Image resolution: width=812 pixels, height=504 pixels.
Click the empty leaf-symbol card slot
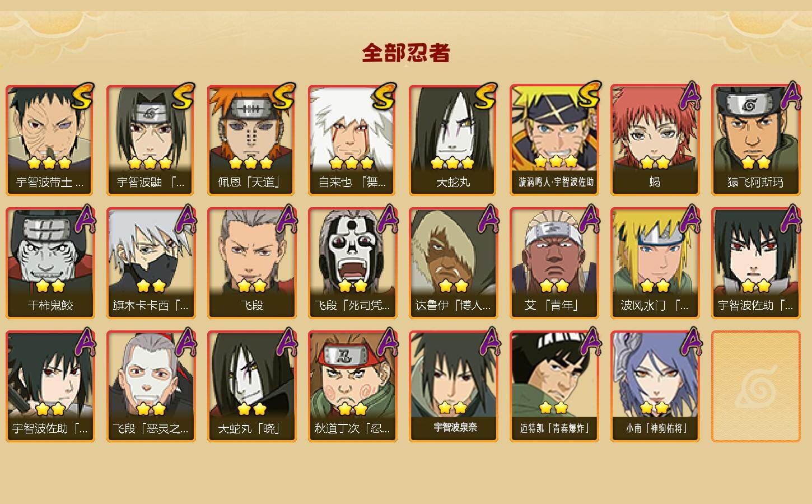[755, 386]
